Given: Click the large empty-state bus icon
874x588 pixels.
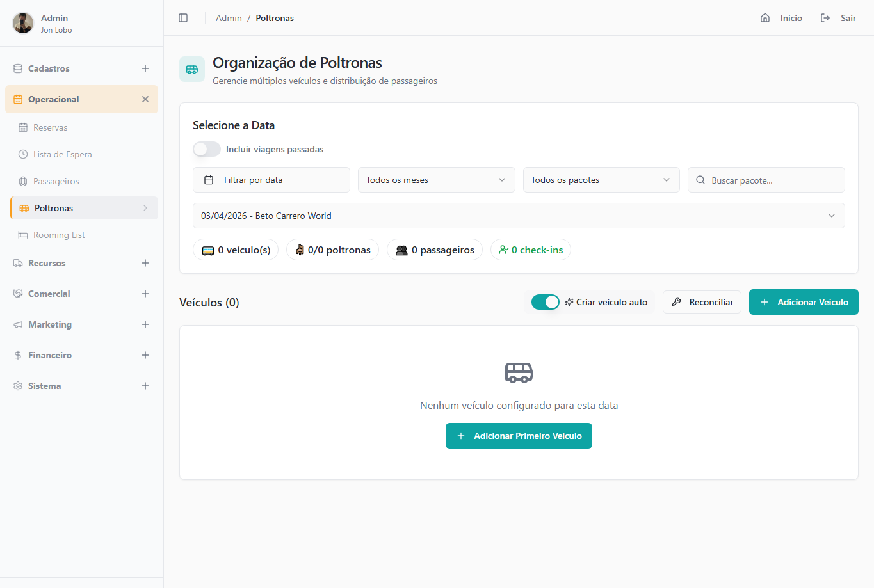Looking at the screenshot, I should (519, 372).
